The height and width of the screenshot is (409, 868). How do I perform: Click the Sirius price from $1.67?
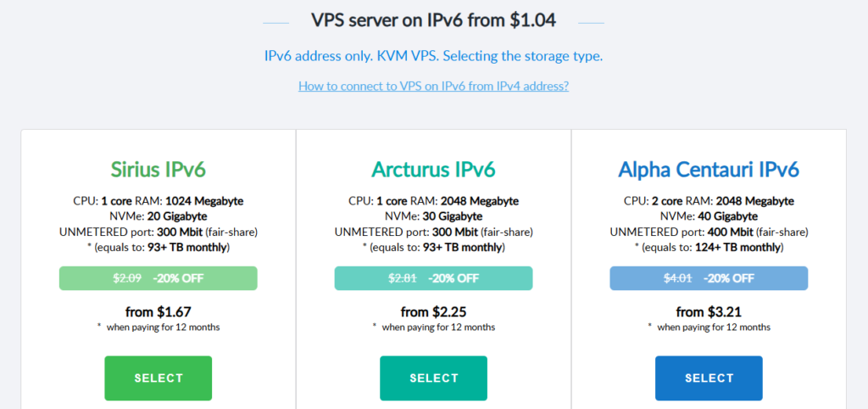(x=158, y=311)
